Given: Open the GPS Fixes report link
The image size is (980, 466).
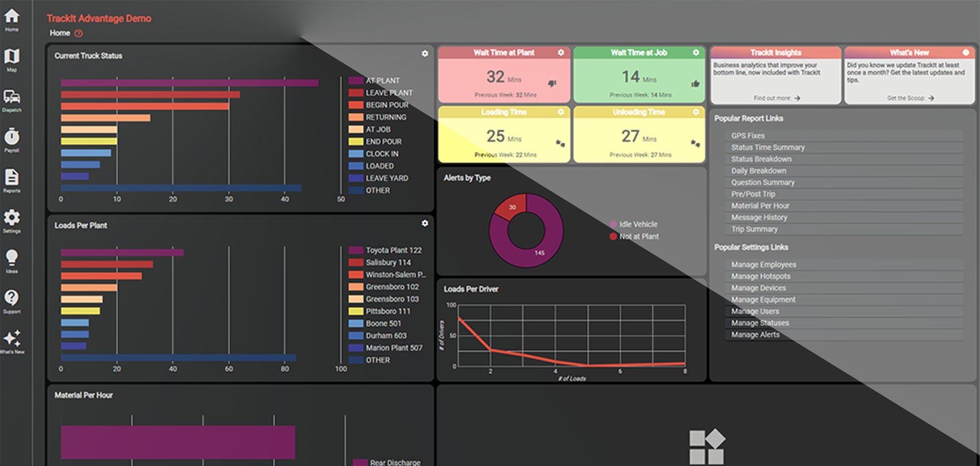Looking at the screenshot, I should (748, 136).
